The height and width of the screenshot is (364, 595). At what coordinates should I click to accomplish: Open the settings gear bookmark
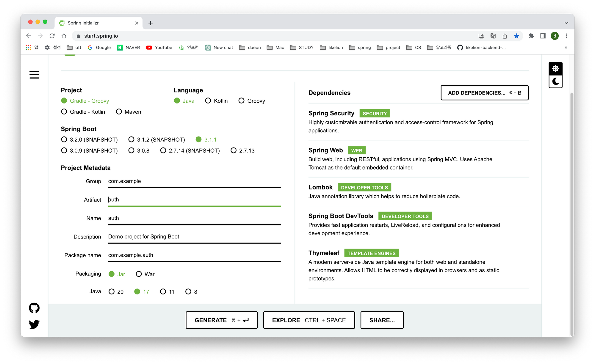(53, 48)
